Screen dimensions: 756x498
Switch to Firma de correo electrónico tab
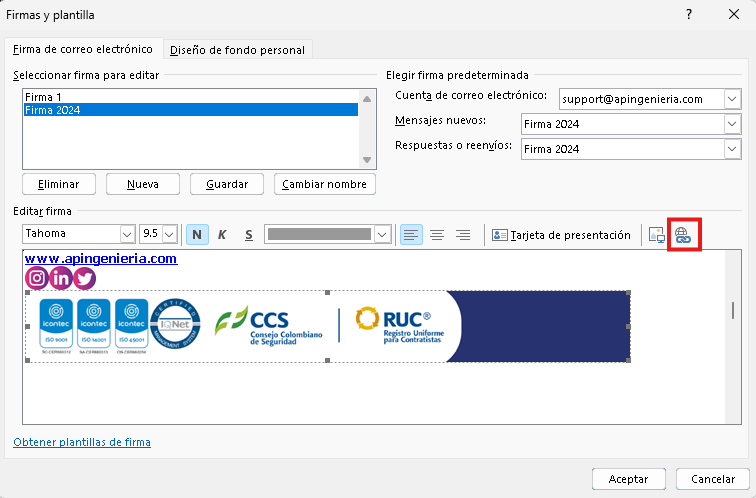coord(83,49)
